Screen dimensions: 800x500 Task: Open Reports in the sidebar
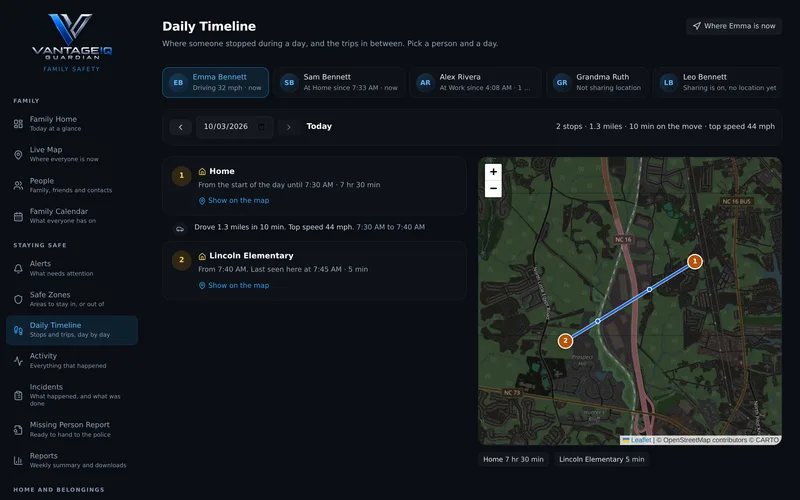pos(72,460)
